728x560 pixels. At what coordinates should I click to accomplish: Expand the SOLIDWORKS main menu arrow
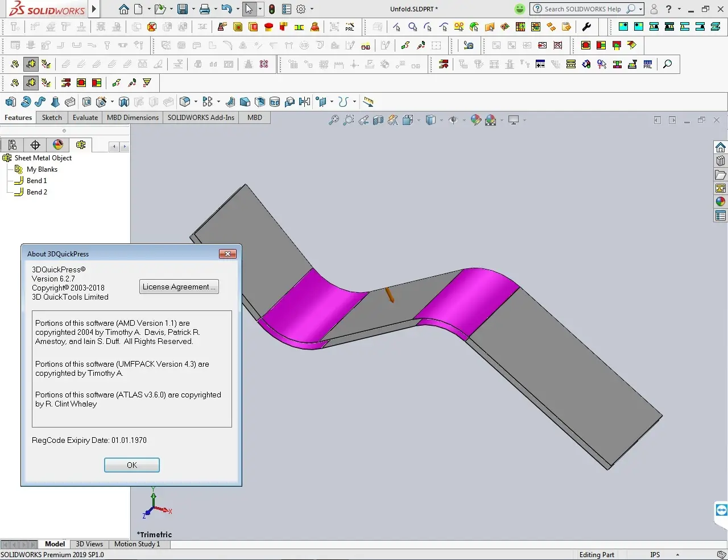(94, 9)
